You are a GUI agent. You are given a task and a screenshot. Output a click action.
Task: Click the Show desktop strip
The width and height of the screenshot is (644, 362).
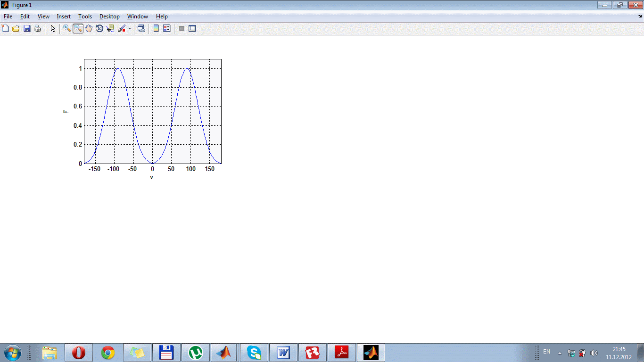[x=640, y=353]
